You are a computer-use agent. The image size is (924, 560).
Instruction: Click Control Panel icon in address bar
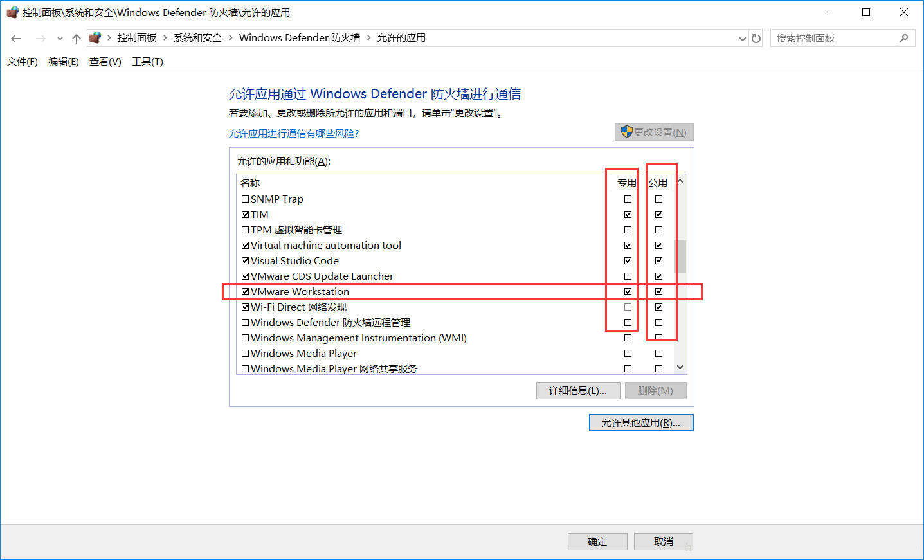(x=95, y=38)
